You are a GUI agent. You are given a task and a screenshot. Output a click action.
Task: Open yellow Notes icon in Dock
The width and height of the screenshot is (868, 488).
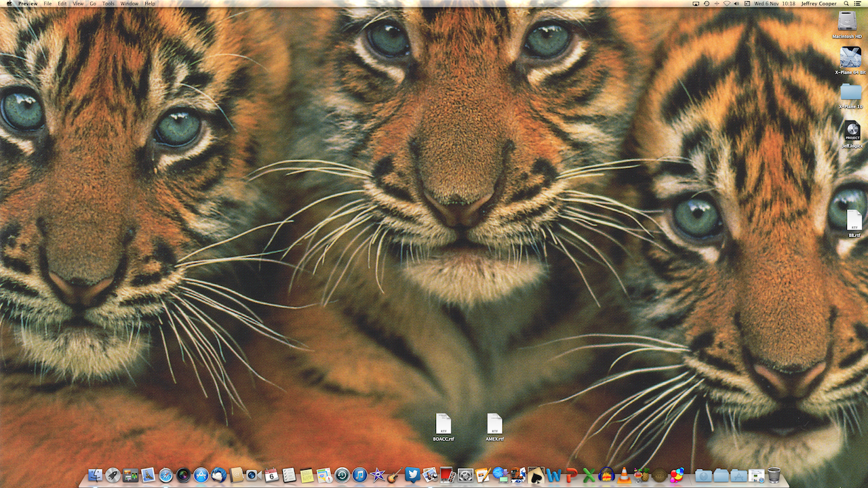tap(307, 475)
